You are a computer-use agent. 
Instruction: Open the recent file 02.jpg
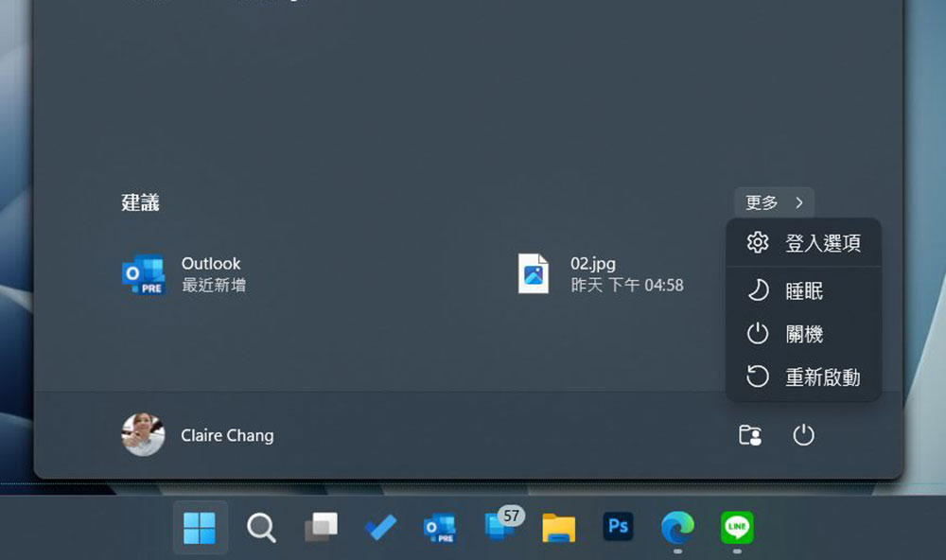click(601, 274)
